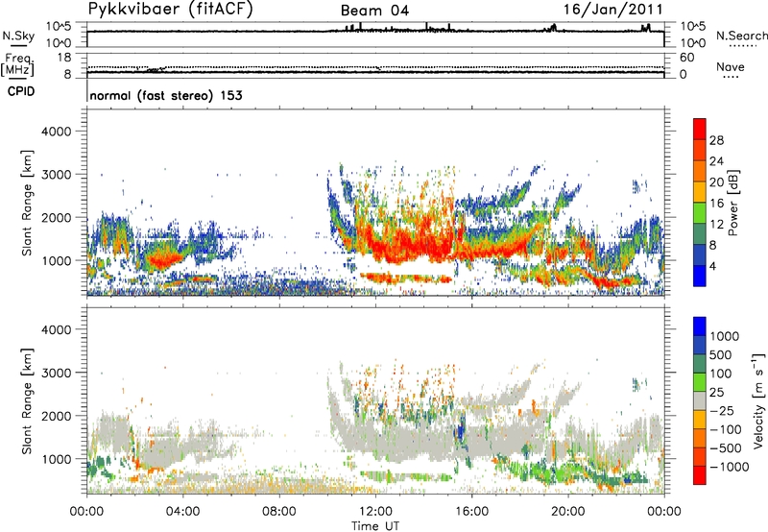Click the '18' frequency axis tick

point(64,58)
